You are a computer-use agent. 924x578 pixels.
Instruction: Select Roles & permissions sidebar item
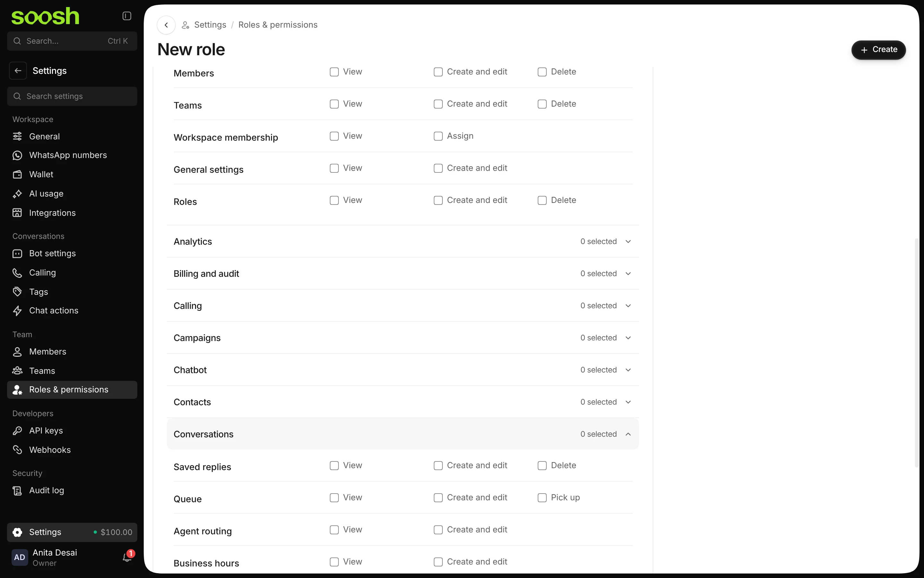pyautogui.click(x=72, y=390)
